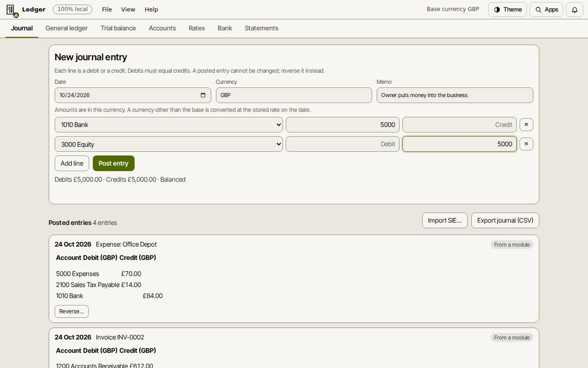Click the 100% local badge
The image size is (588, 368).
(73, 9)
